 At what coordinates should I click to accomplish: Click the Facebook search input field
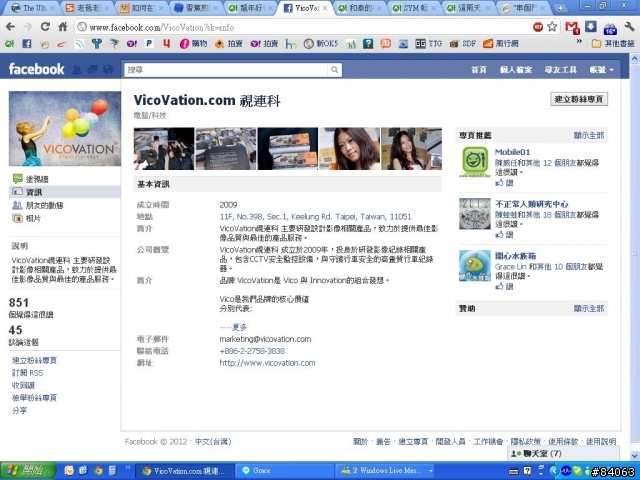click(x=226, y=70)
